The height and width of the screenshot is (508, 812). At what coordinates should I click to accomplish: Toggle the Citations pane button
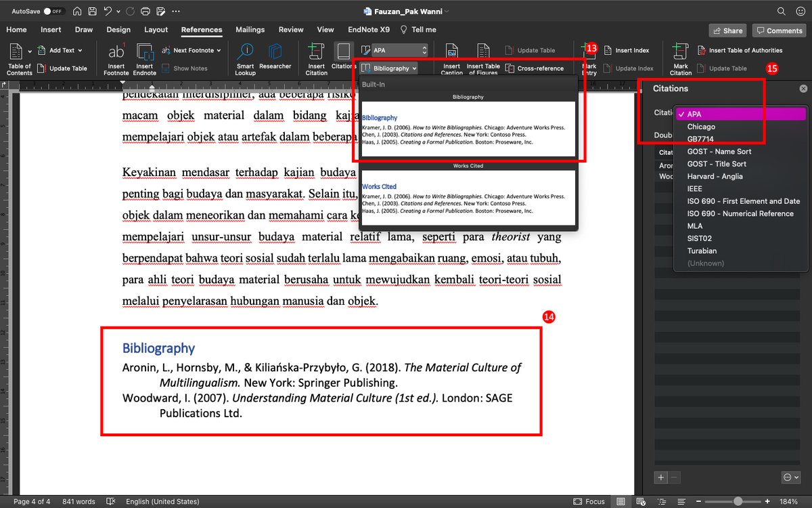pyautogui.click(x=343, y=57)
